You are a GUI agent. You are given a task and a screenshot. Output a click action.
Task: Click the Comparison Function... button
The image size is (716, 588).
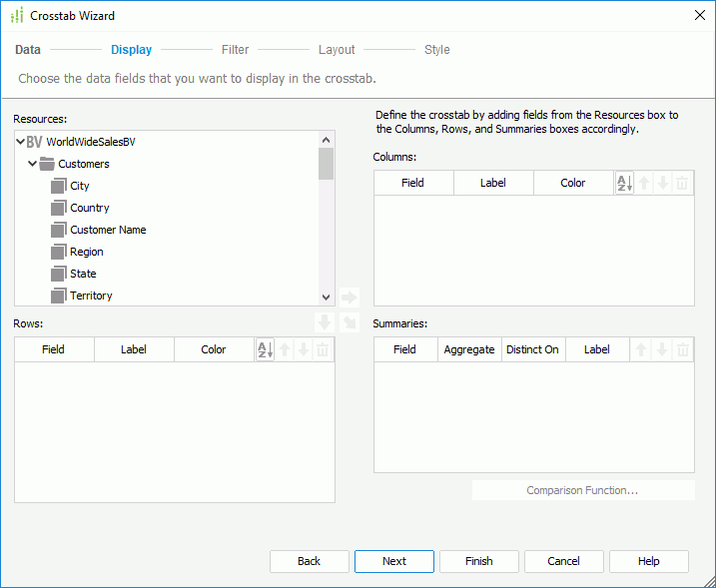[x=583, y=490]
